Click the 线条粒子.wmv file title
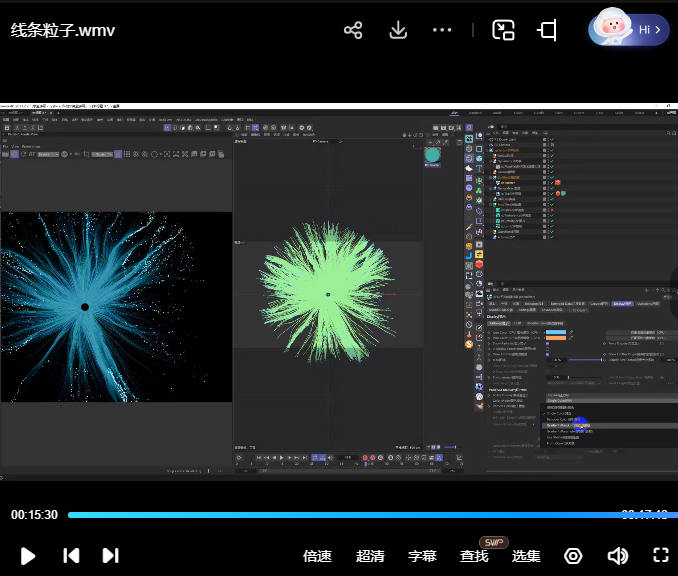Image resolution: width=678 pixels, height=576 pixels. (x=63, y=30)
